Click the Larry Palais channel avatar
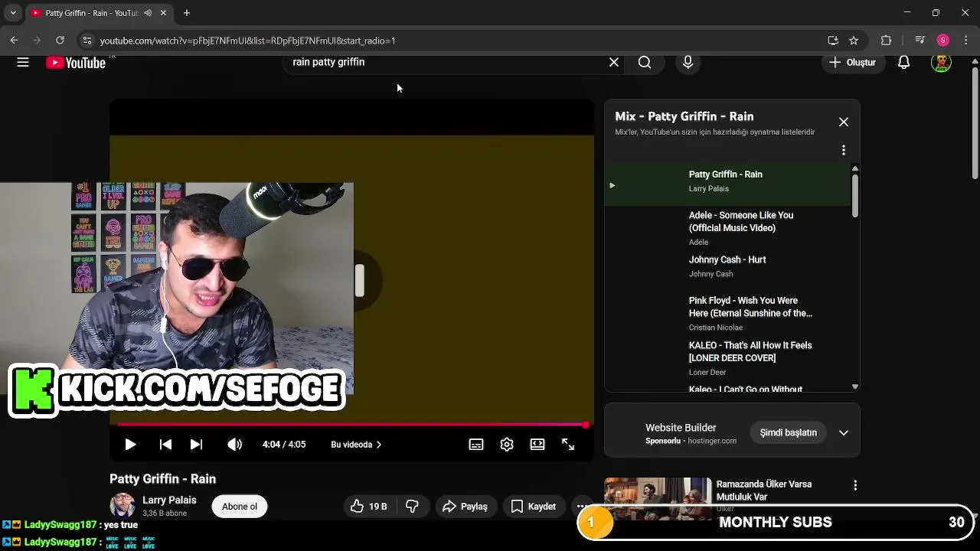Screen dimensions: 980x551 click(x=122, y=506)
